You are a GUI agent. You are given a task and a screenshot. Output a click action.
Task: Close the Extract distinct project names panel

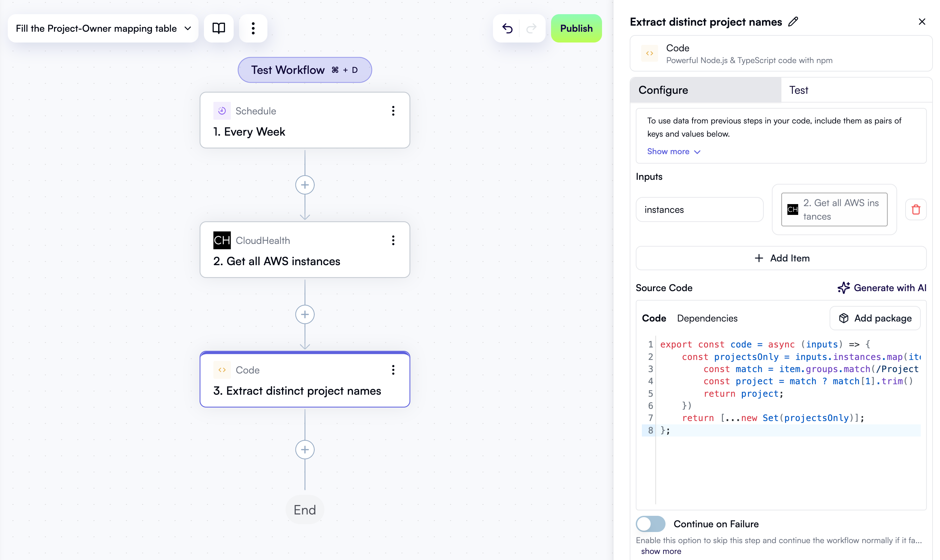click(x=922, y=22)
